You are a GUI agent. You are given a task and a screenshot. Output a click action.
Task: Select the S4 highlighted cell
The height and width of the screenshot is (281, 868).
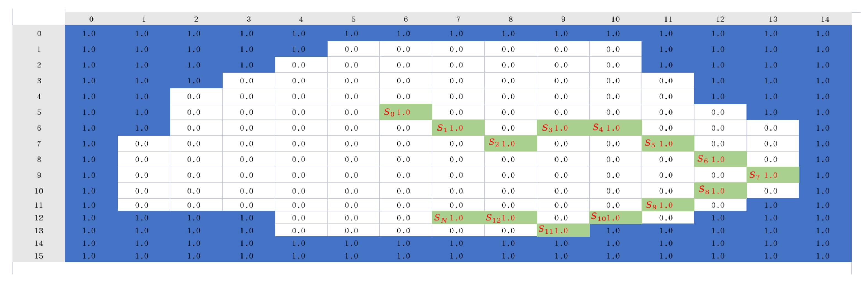[615, 128]
